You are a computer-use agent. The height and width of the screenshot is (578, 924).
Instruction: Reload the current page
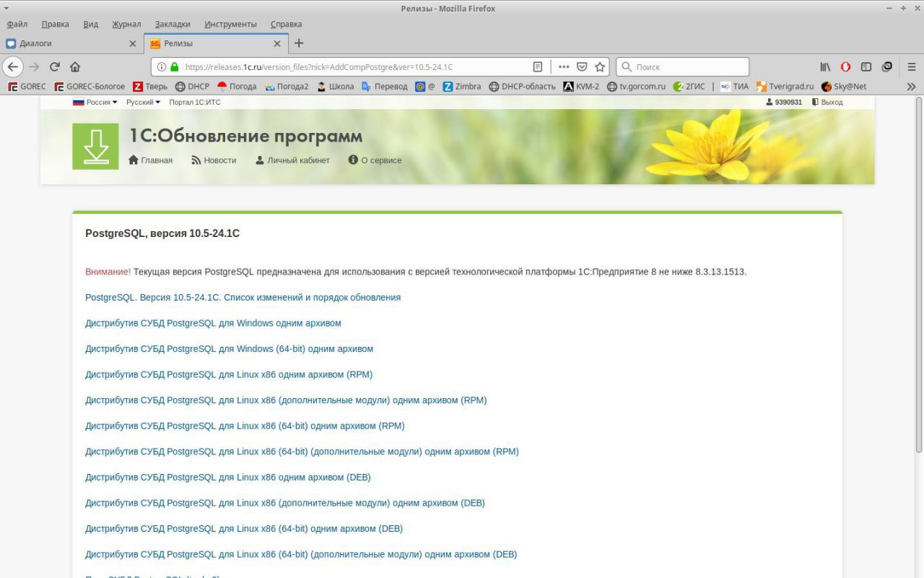click(54, 66)
